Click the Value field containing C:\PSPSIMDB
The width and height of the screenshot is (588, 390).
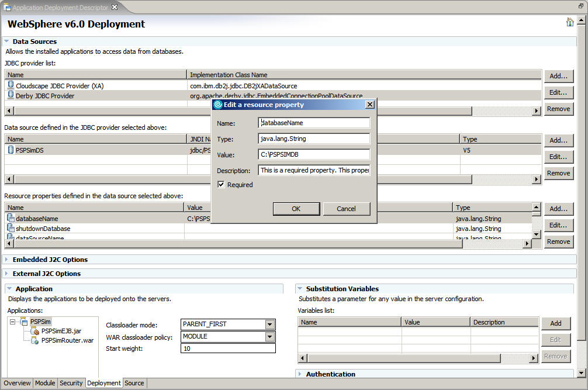(314, 154)
